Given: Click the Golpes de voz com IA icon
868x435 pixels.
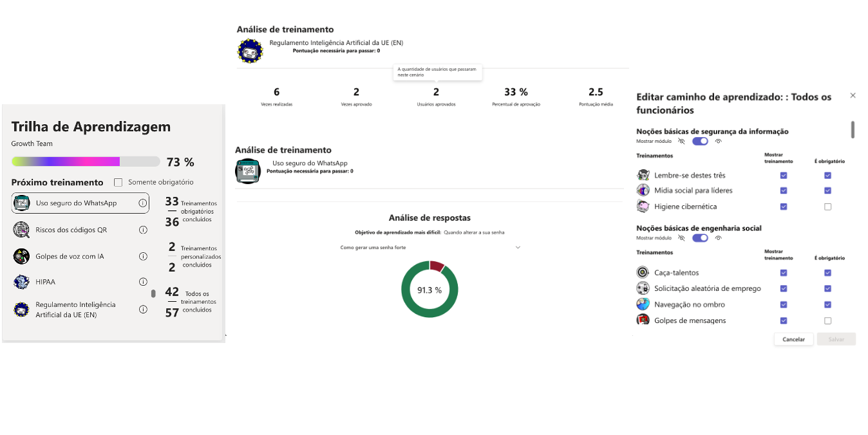Looking at the screenshot, I should 22,256.
